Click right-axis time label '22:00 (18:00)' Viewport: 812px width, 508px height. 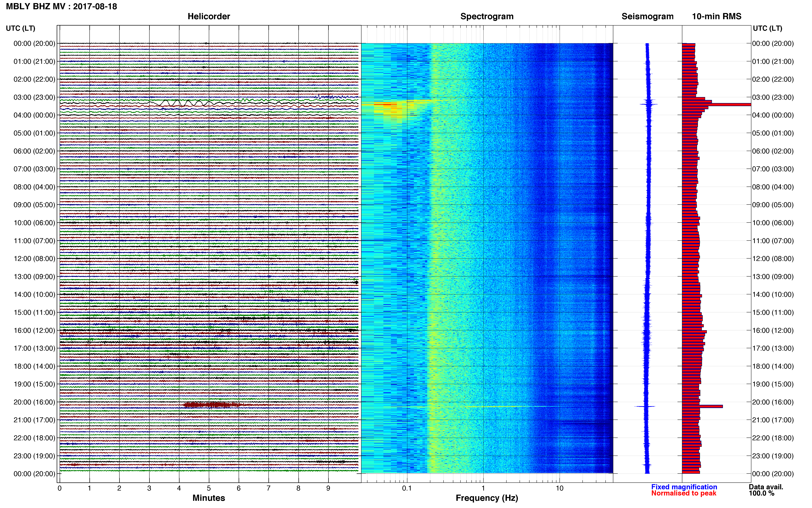[x=773, y=438]
